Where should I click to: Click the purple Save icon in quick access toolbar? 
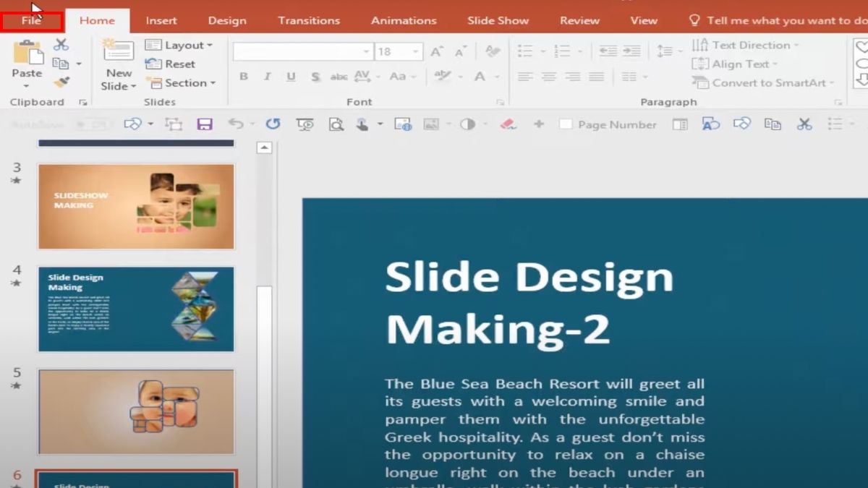[x=205, y=124]
